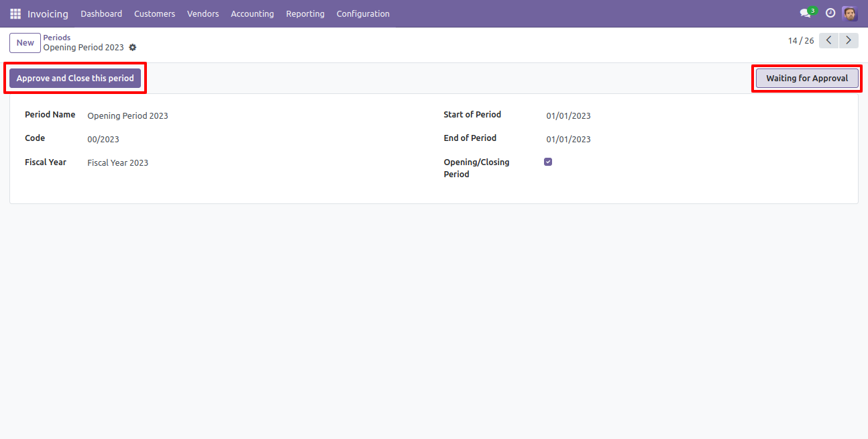
Task: Click End of Period date 01/01/2023
Action: coord(568,139)
